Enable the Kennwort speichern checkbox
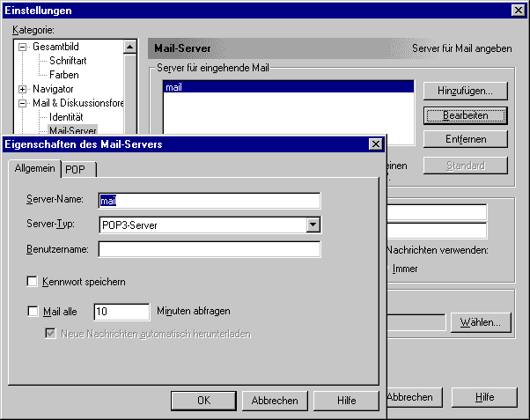Image resolution: width=530 pixels, height=420 pixels. (x=33, y=282)
